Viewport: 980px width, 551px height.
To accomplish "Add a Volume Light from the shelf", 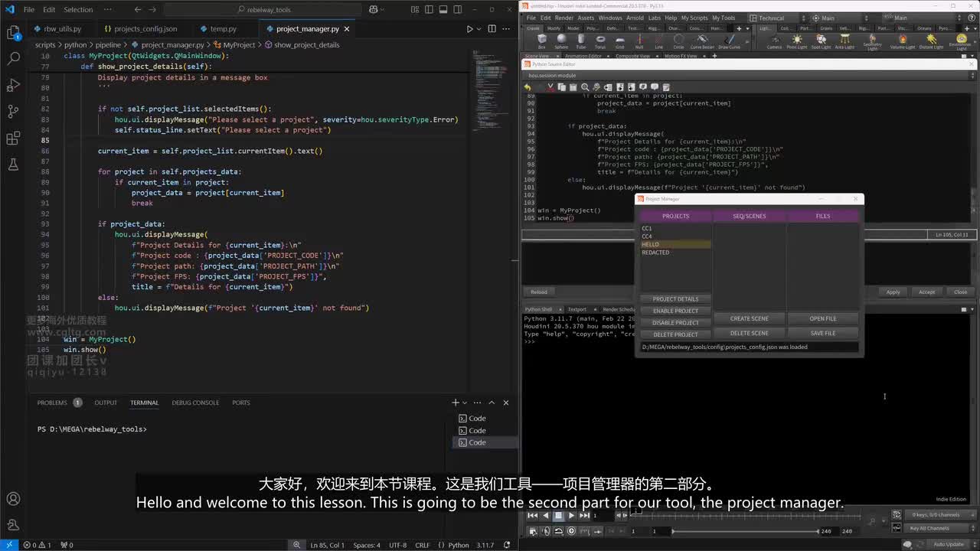I will click(x=903, y=41).
